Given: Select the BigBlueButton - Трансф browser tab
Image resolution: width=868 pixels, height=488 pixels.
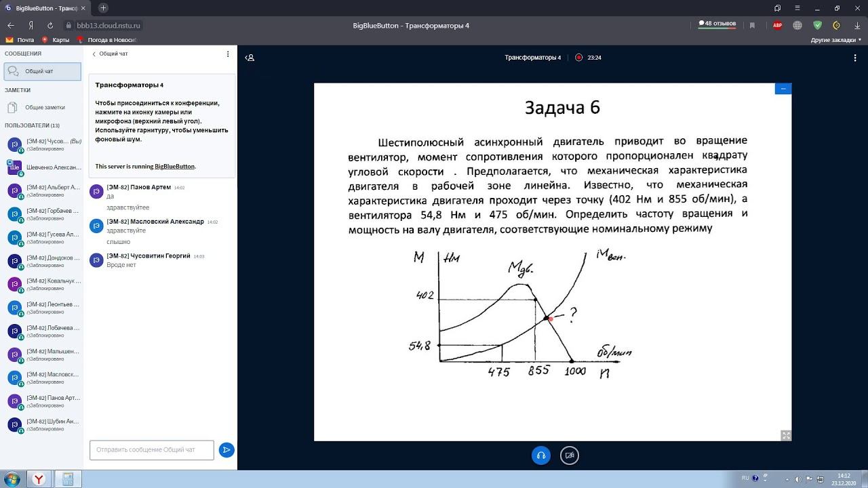Looking at the screenshot, I should [x=46, y=8].
